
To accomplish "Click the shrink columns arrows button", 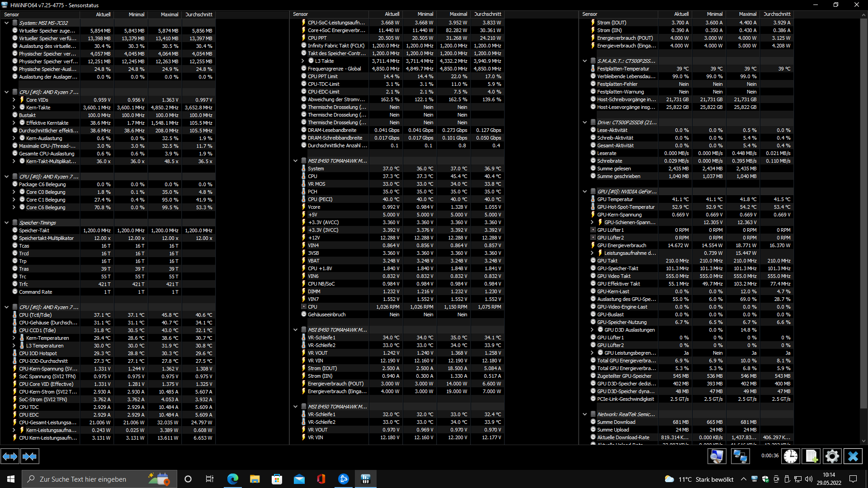I will coord(30,456).
